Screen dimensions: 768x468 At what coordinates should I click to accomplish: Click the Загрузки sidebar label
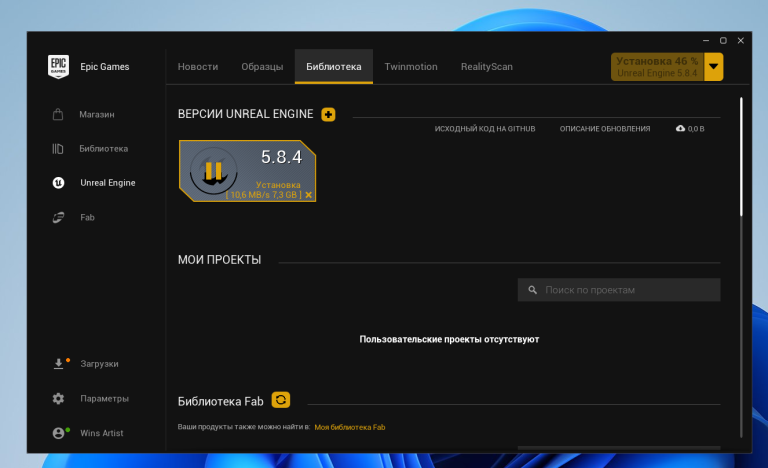(x=99, y=364)
